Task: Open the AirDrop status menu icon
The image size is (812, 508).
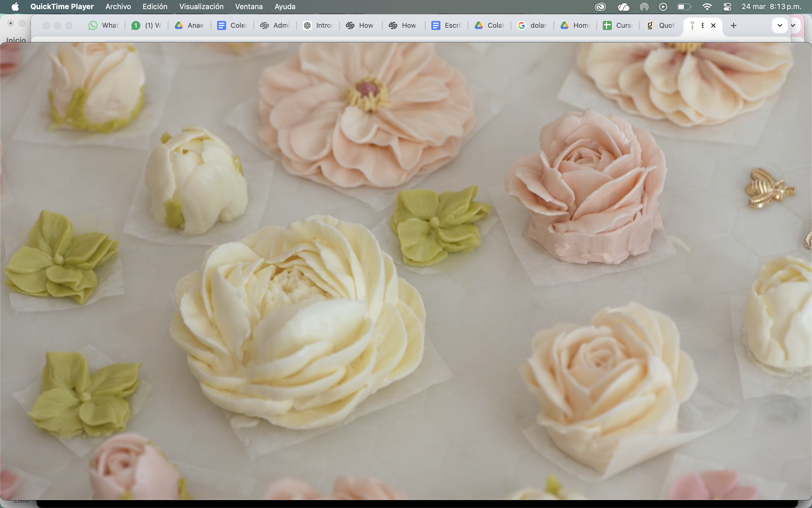Action: coord(644,7)
